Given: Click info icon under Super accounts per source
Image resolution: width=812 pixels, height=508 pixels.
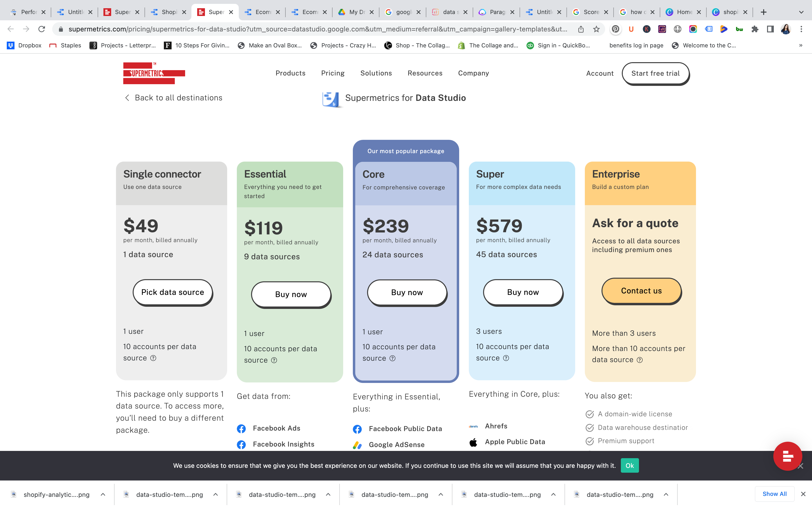Looking at the screenshot, I should coord(506,358).
